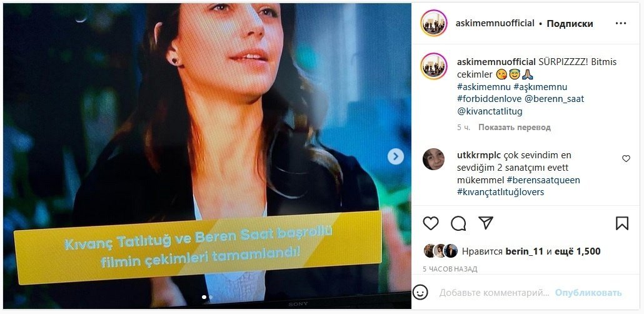
Task: Like the post with the heart icon
Action: click(x=431, y=223)
